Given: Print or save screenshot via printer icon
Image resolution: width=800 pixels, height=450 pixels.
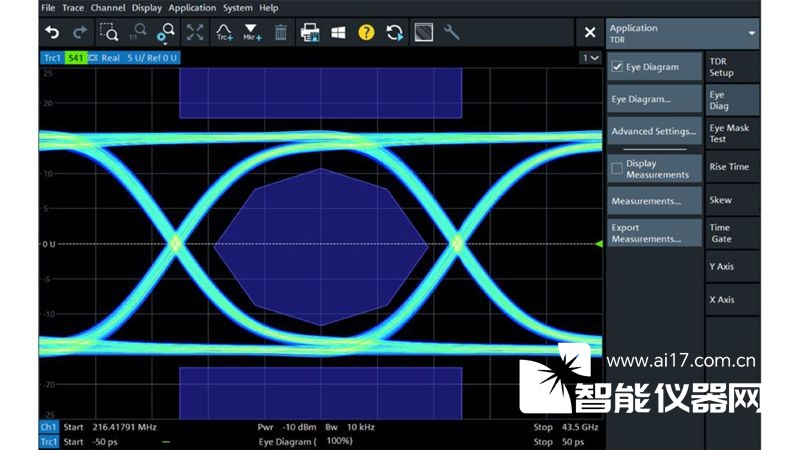Looking at the screenshot, I should (x=310, y=33).
